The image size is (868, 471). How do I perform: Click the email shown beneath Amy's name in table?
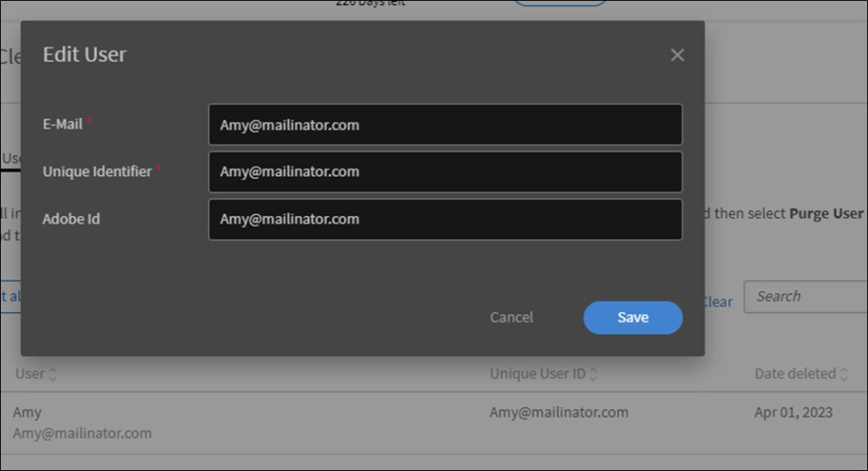coord(82,433)
